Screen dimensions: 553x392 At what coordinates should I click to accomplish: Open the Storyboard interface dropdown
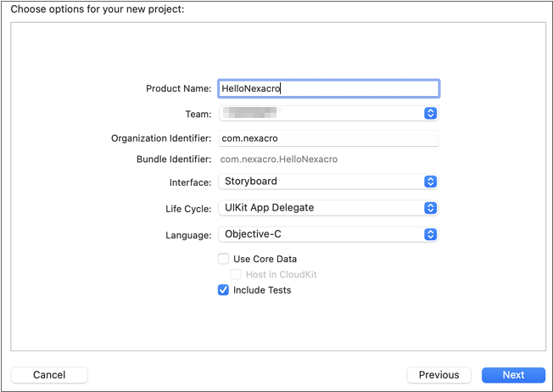coord(321,182)
